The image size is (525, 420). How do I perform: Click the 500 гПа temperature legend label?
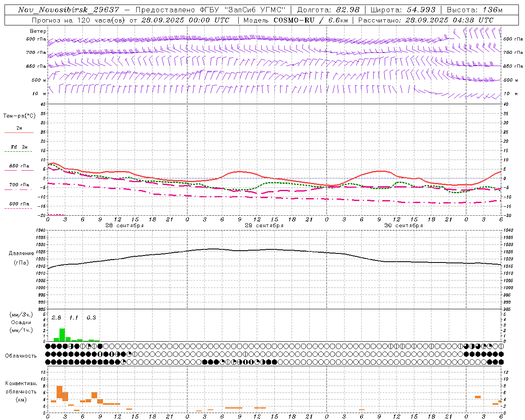pos(19,204)
